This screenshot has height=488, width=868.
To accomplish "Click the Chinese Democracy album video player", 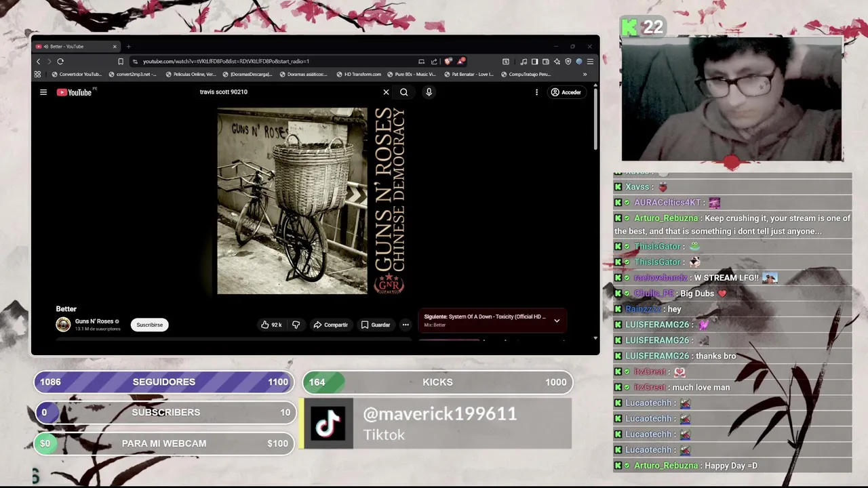I will tap(313, 201).
